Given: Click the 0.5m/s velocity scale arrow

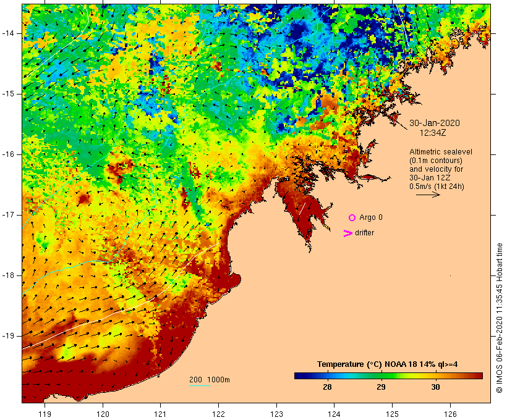Looking at the screenshot, I should tap(428, 195).
